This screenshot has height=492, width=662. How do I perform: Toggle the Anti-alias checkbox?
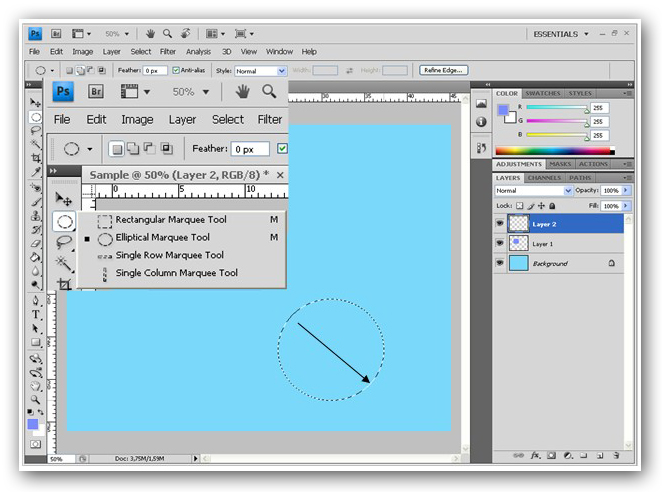point(176,71)
